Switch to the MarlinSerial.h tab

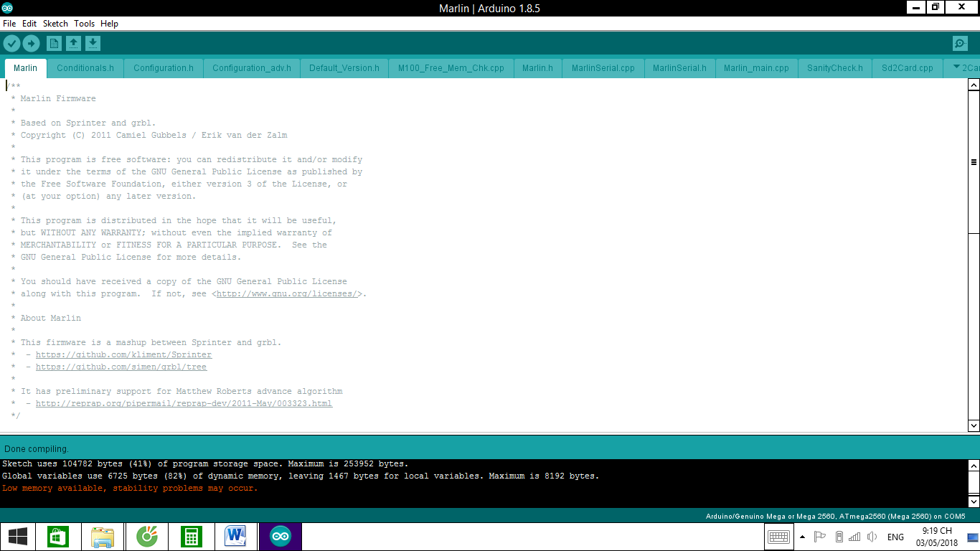coord(679,68)
